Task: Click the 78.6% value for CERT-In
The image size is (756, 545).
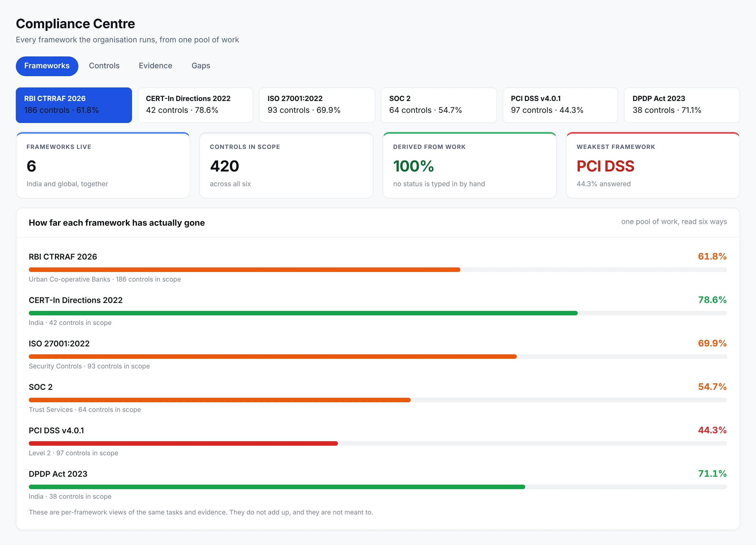Action: 712,300
